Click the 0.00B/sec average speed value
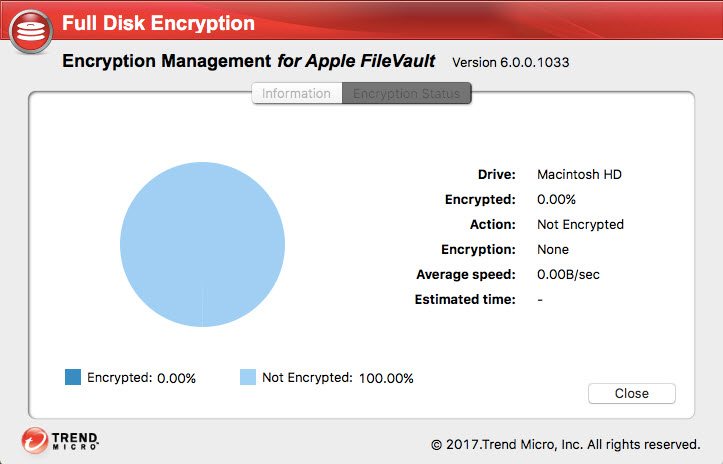The height and width of the screenshot is (464, 723). (568, 274)
